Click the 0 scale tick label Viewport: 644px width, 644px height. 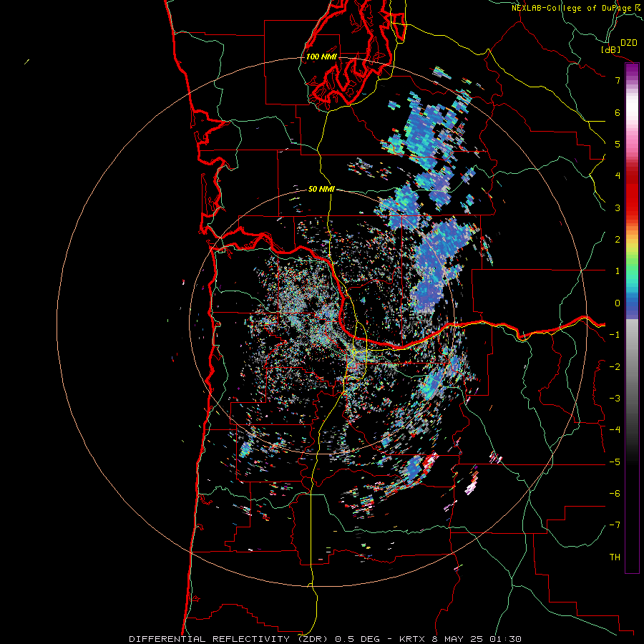tap(618, 303)
